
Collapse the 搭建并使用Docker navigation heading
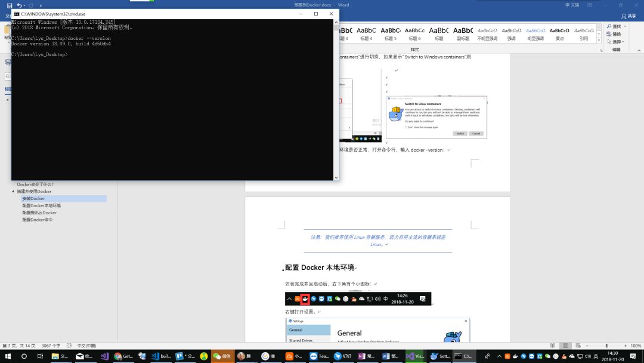[x=13, y=192]
